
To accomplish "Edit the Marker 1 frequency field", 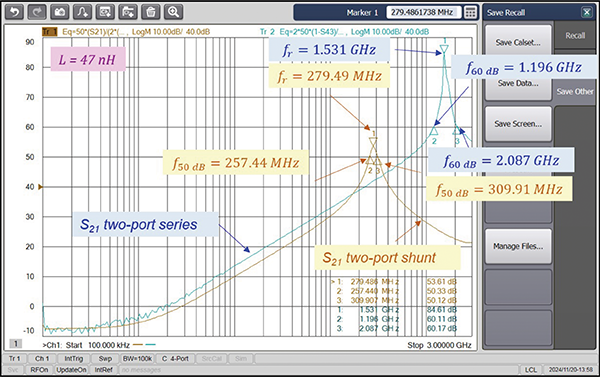I will [424, 13].
